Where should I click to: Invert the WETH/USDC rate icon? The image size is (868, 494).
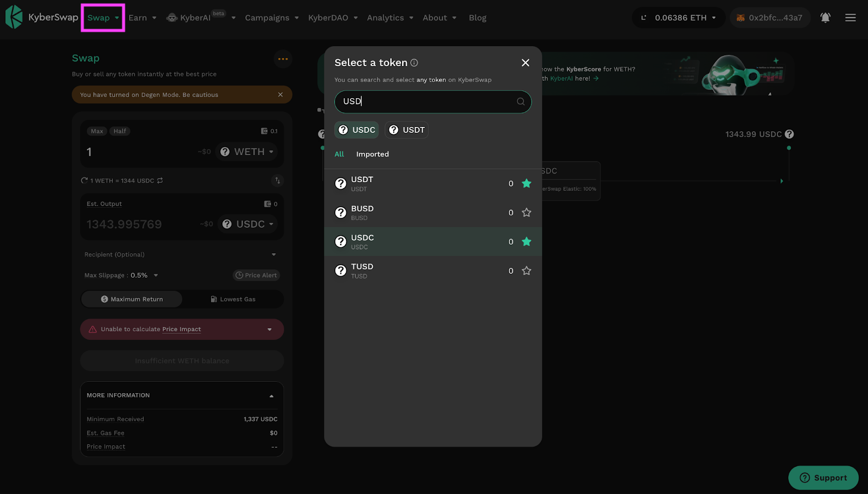coord(160,181)
